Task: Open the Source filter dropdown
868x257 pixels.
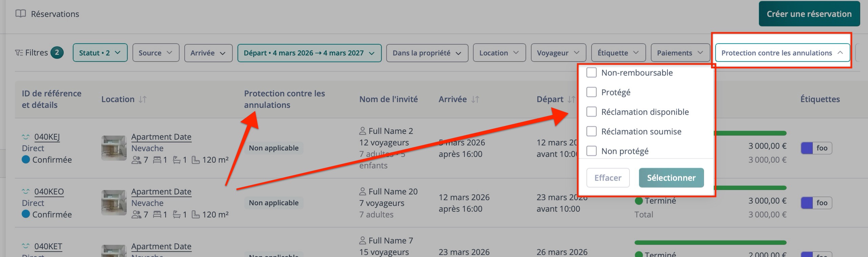Action: [x=155, y=53]
